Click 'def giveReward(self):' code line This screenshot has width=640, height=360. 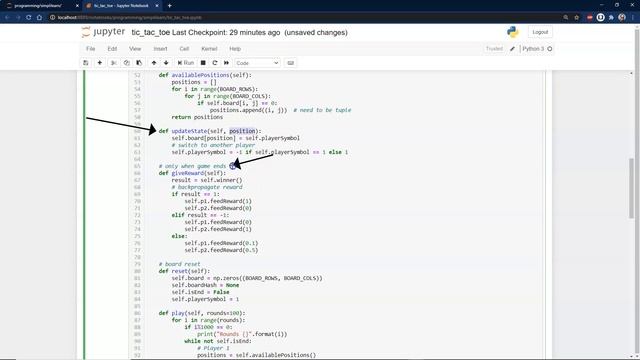(192, 173)
